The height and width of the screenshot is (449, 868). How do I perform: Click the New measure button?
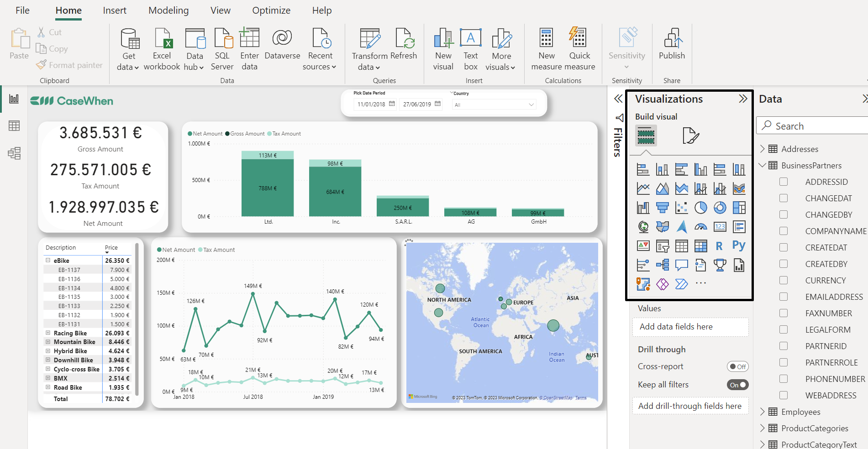[546, 48]
